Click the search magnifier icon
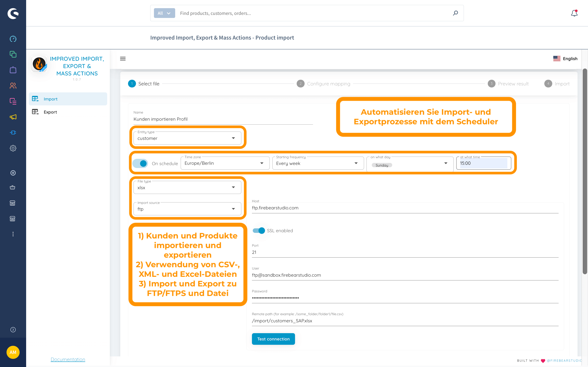 tap(455, 13)
